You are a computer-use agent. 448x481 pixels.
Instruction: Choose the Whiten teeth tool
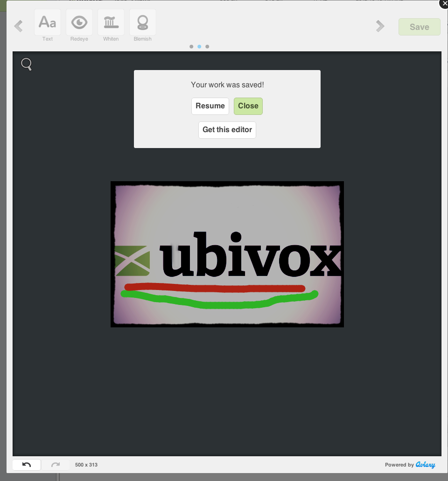[x=111, y=26]
